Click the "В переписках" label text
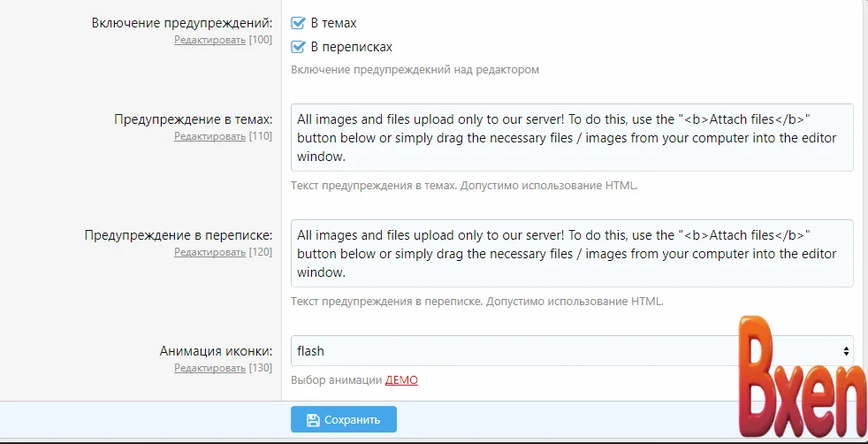868x444 pixels. pos(351,47)
